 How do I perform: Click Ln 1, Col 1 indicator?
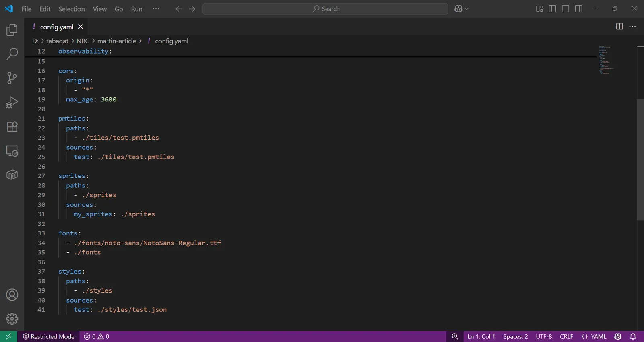click(x=481, y=336)
